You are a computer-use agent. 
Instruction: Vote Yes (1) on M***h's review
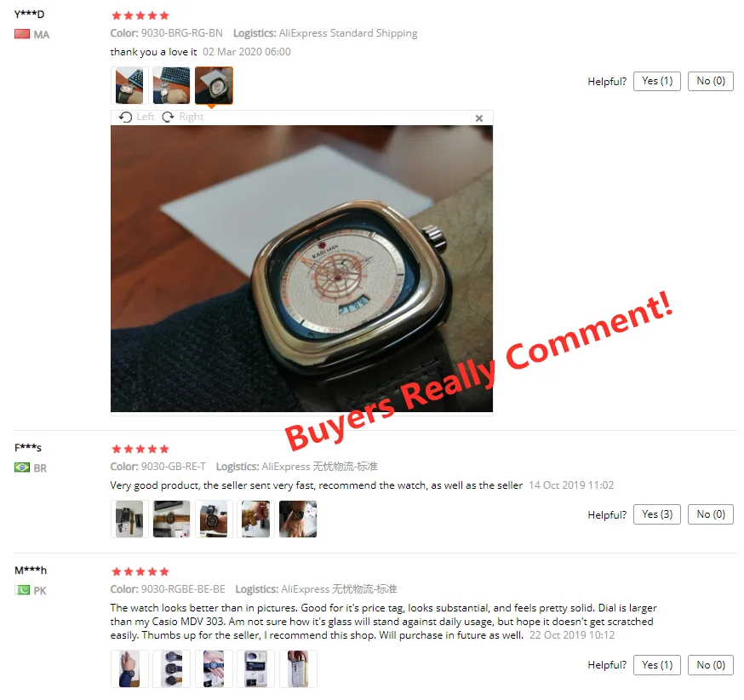coord(656,665)
